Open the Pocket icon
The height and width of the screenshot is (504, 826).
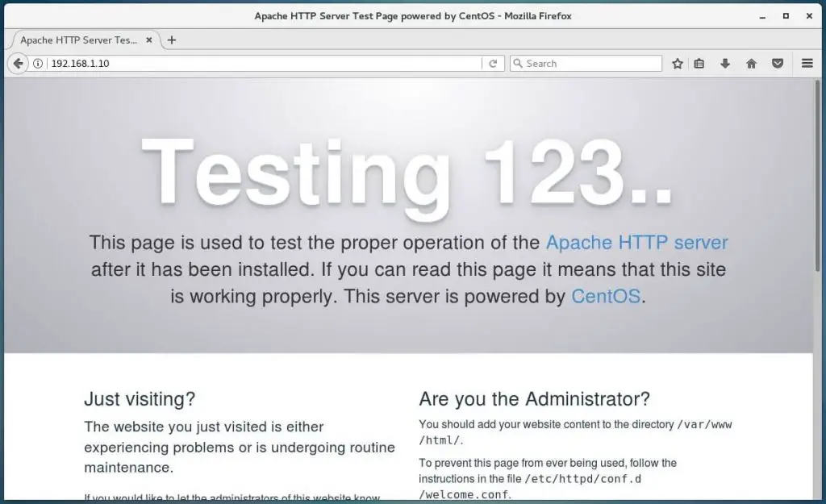pyautogui.click(x=778, y=64)
